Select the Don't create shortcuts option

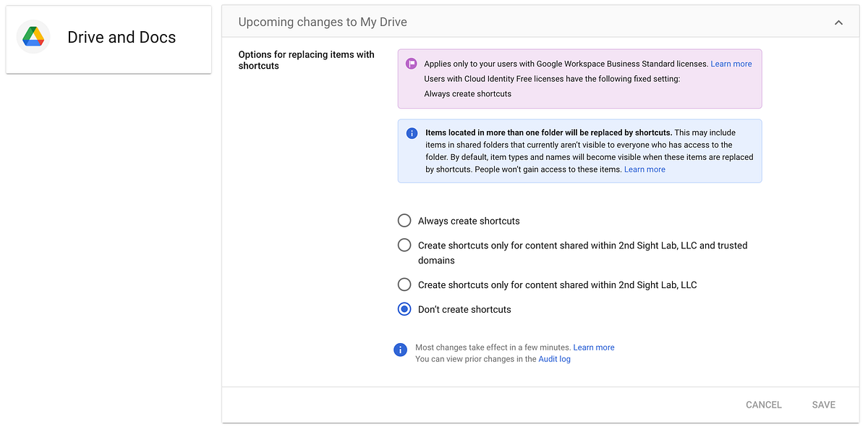click(x=404, y=309)
